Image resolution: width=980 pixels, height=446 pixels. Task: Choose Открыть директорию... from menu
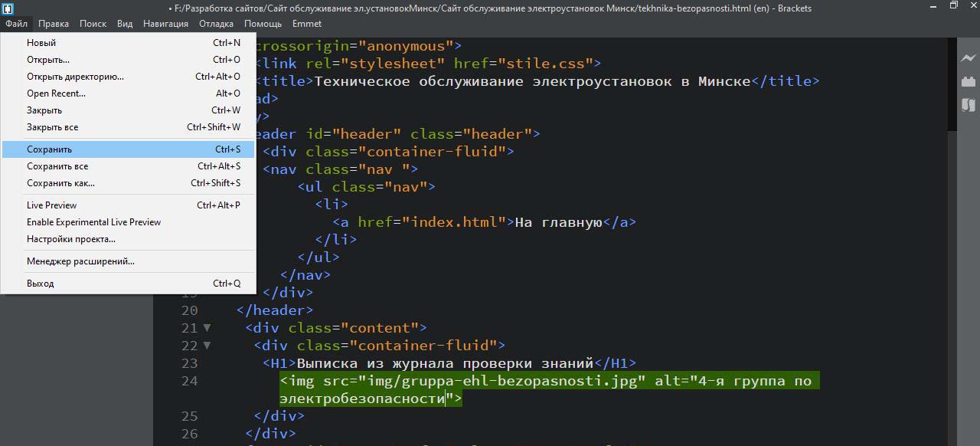75,77
